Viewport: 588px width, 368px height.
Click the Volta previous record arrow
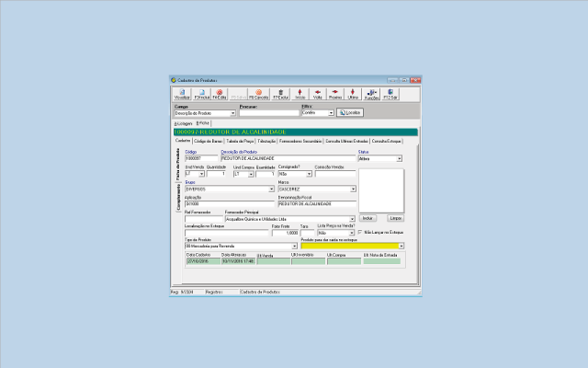[x=317, y=93]
